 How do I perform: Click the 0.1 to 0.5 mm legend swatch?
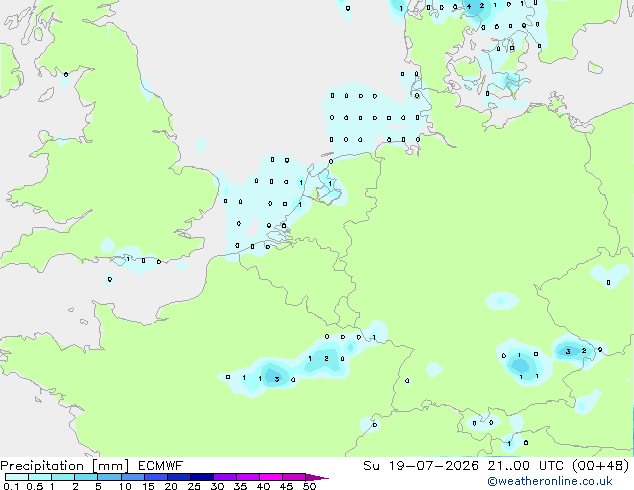[x=17, y=477]
